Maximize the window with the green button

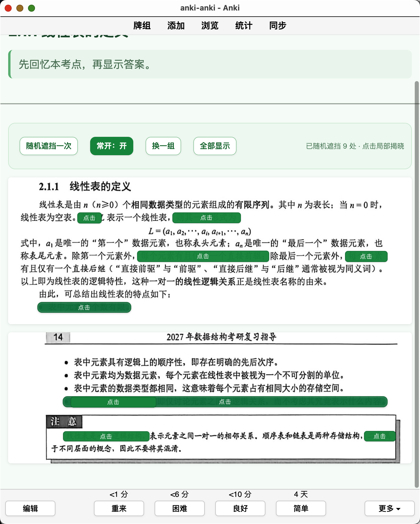pyautogui.click(x=32, y=8)
